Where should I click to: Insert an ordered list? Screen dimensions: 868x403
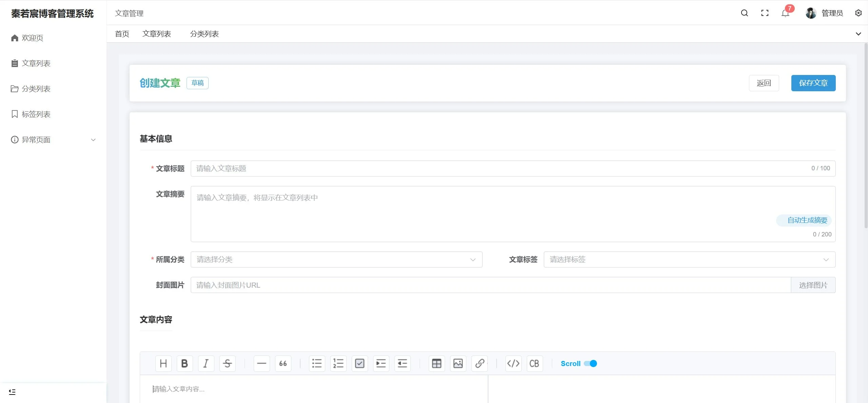[x=338, y=363]
